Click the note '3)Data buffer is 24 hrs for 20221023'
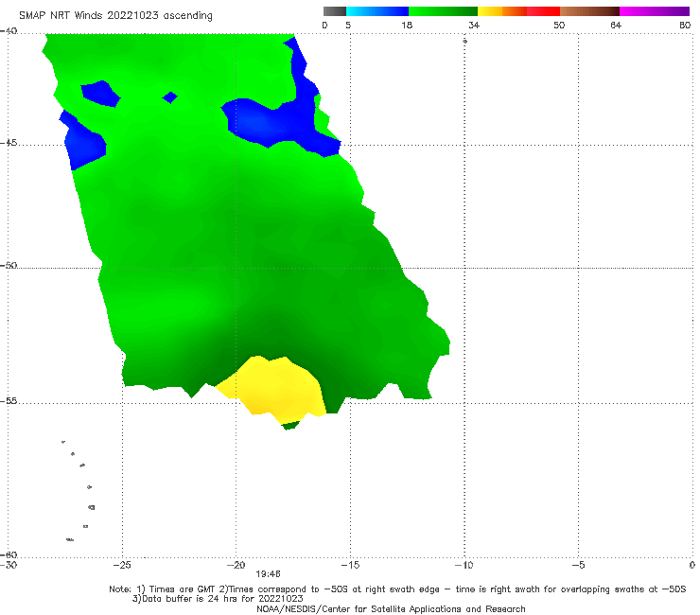 click(218, 599)
